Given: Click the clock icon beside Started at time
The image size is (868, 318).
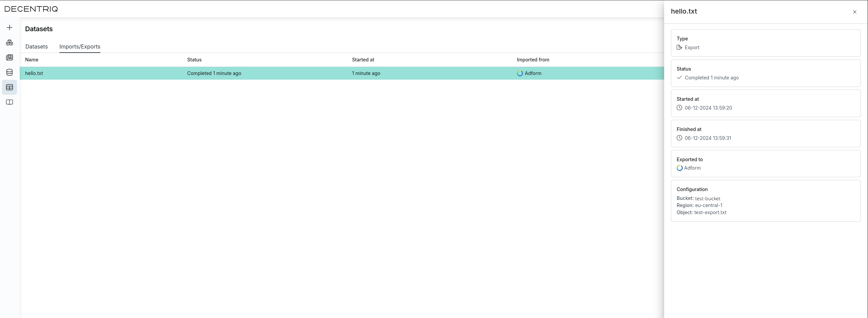Looking at the screenshot, I should [679, 108].
